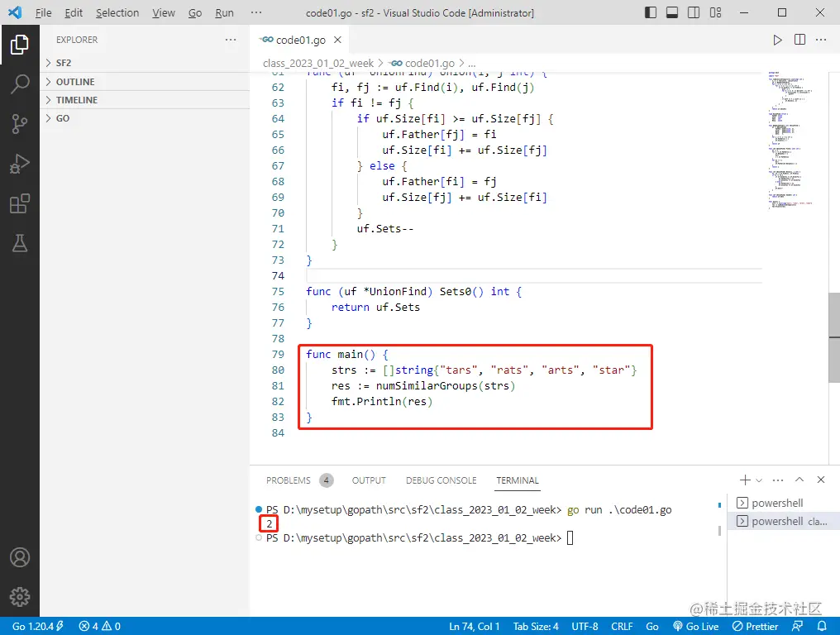Select the first powershell terminal entry
The width and height of the screenshot is (840, 635).
pyautogui.click(x=783, y=503)
